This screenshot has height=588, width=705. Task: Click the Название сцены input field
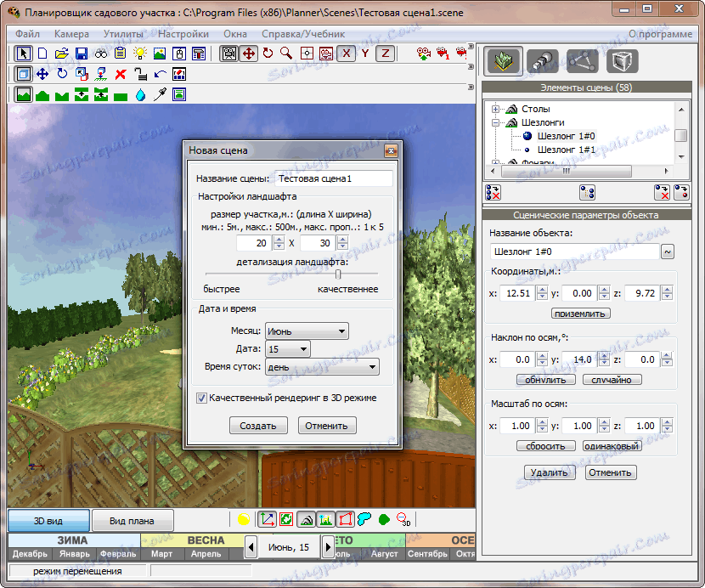[x=334, y=178]
